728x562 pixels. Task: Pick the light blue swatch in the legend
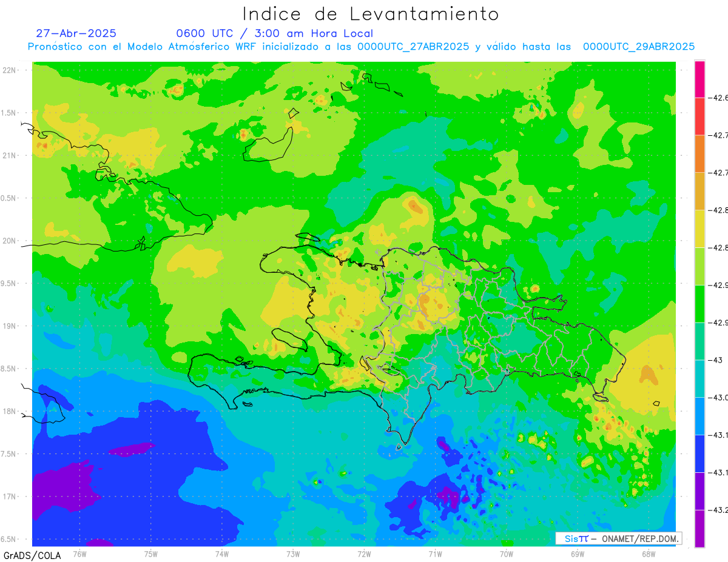point(699,416)
